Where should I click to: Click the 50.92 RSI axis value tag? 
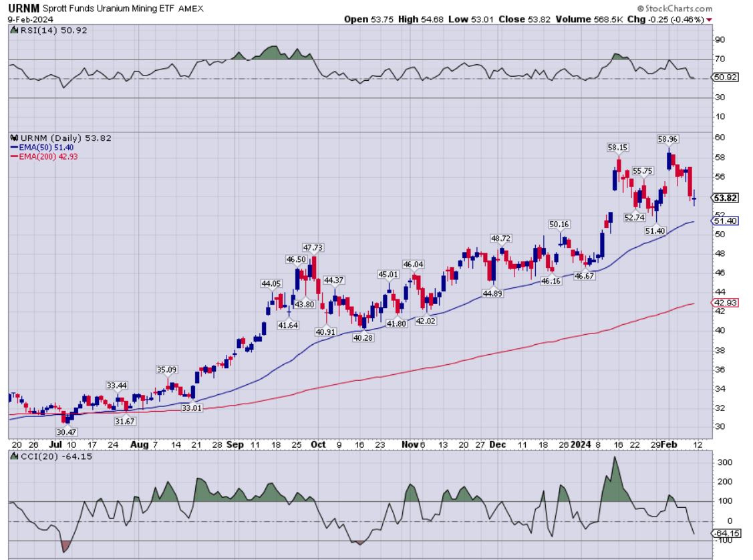[725, 77]
